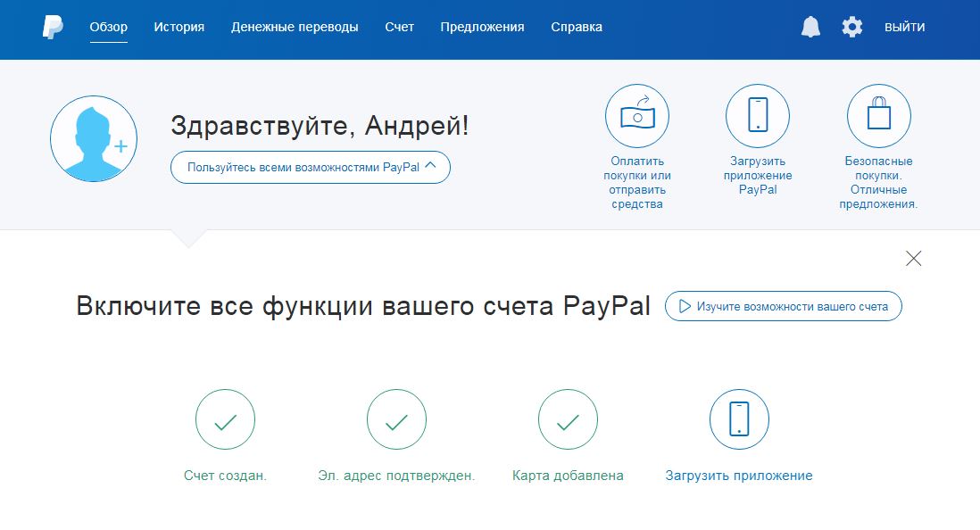Collapse the Пользуйтесь всеми возможностями PayPal dropdown
This screenshot has height=530, width=980.
pyautogui.click(x=311, y=168)
